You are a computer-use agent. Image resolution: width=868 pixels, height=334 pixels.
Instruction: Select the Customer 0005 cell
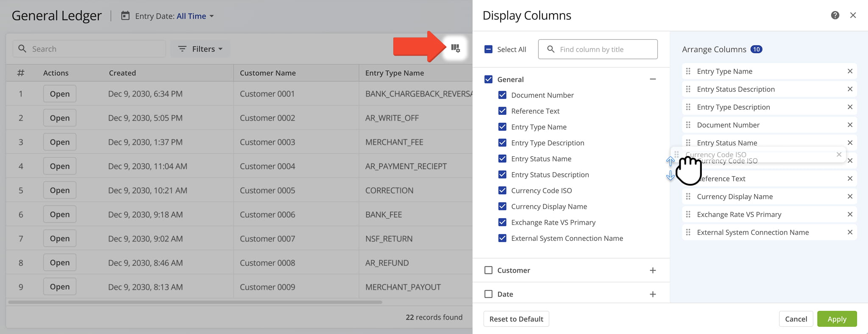(267, 190)
